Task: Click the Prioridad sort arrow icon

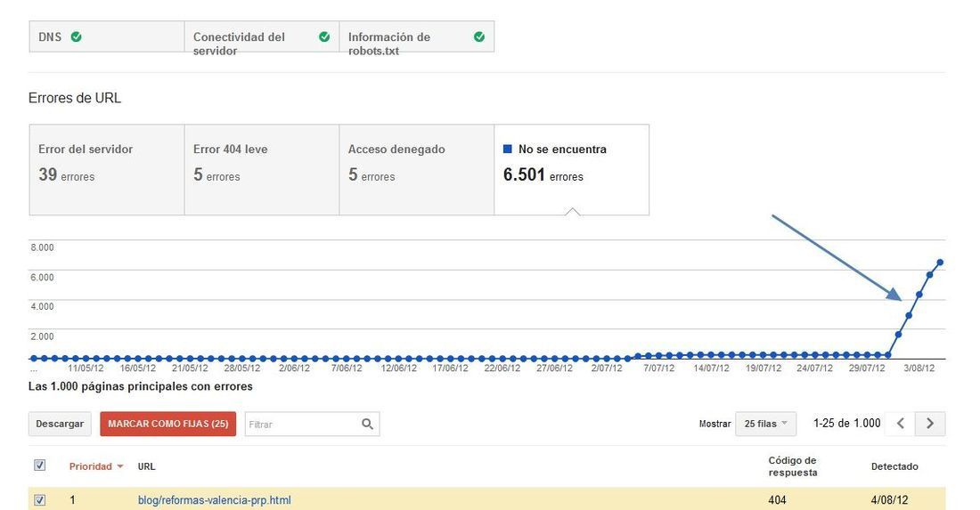Action: click(x=120, y=466)
